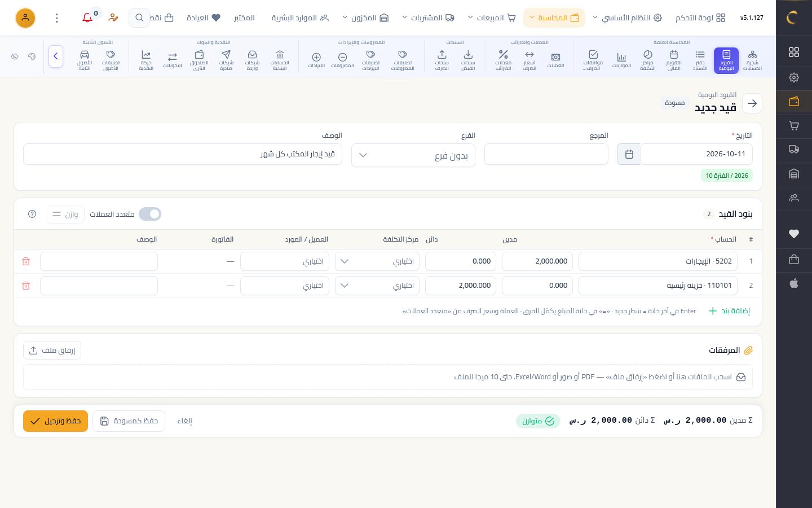
Task: Click حفظ وترحيل (save and post) button
Action: 55,421
